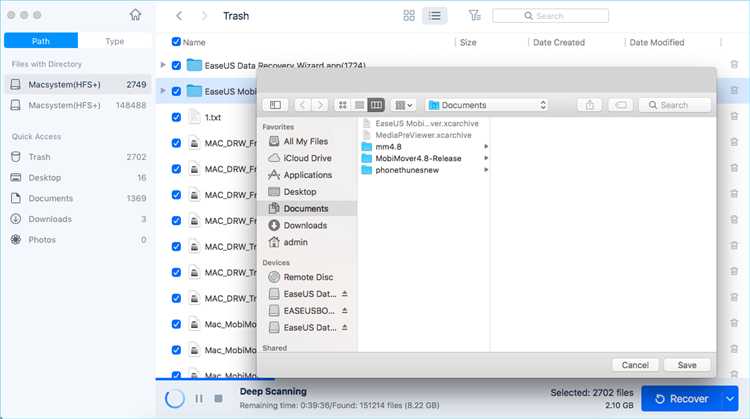Uncheck the 1.txt file checkbox

click(176, 117)
